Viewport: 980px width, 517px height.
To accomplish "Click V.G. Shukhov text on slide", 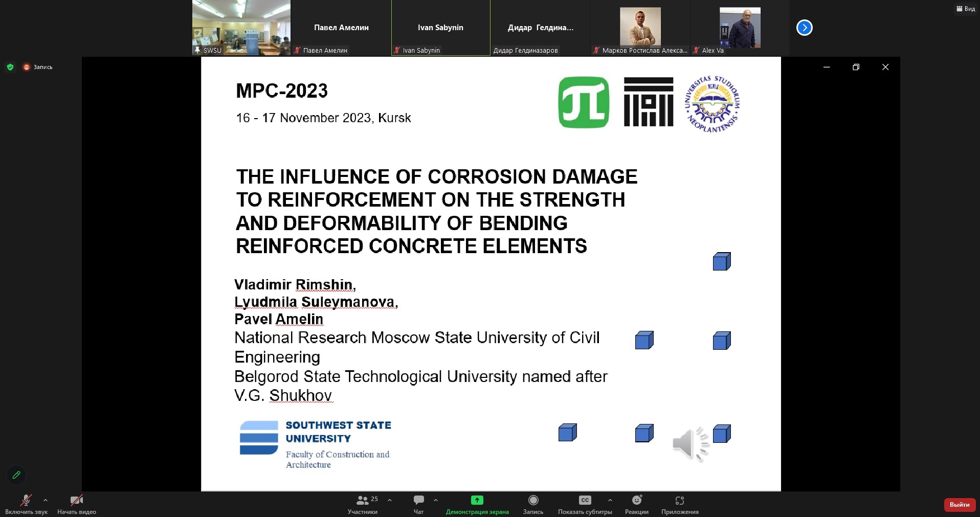I will (283, 395).
